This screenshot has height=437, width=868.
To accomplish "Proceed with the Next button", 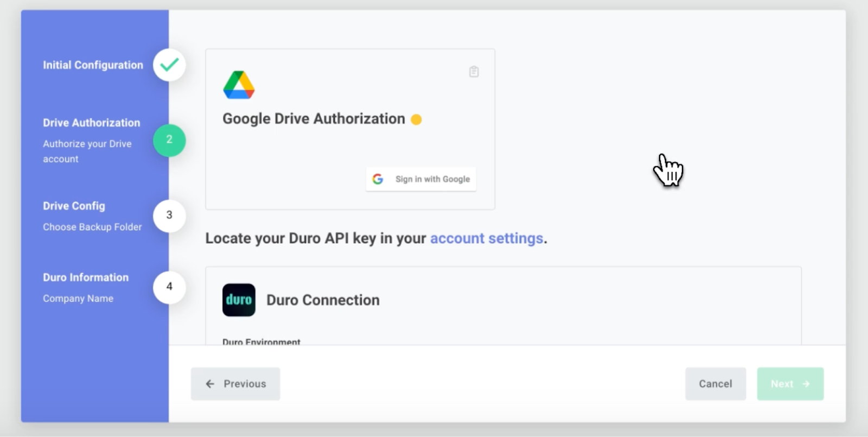I will (x=790, y=384).
